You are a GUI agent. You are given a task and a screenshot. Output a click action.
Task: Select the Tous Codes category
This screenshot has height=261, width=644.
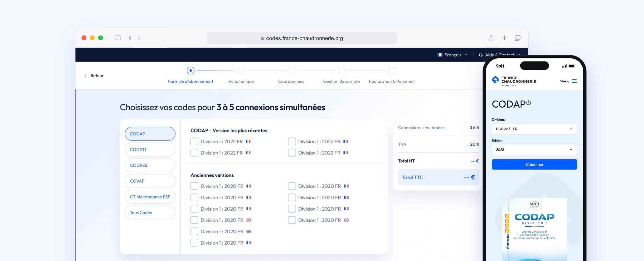(x=150, y=212)
